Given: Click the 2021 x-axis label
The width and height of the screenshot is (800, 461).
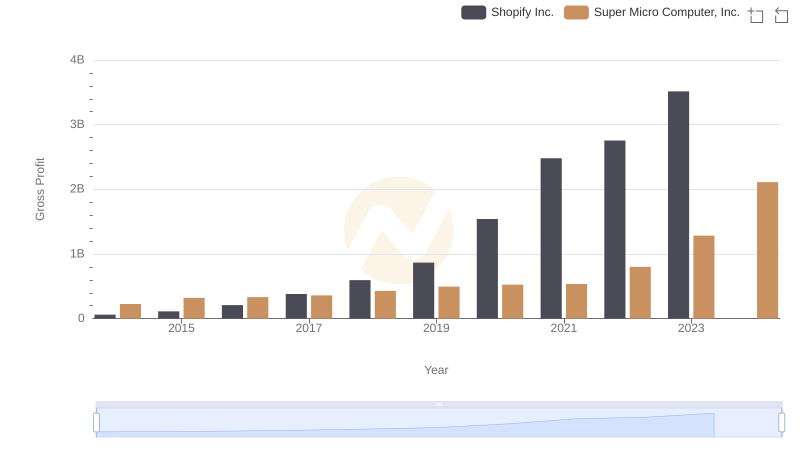Looking at the screenshot, I should point(563,328).
